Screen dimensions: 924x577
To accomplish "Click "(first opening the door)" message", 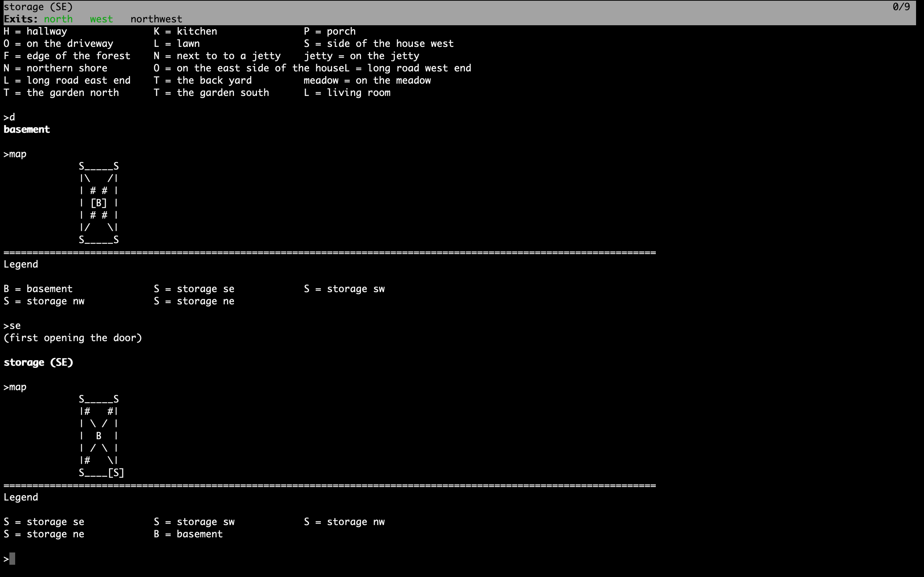I will 73,338.
